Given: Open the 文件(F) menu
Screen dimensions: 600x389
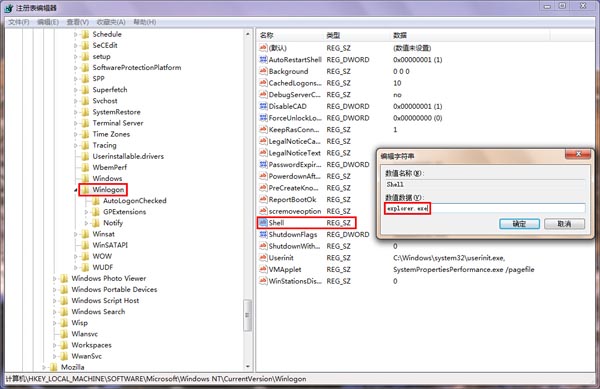Looking at the screenshot, I should (19, 22).
